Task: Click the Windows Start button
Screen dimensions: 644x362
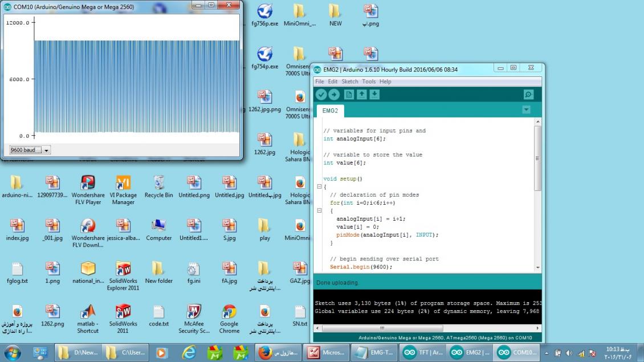Action: tap(13, 353)
